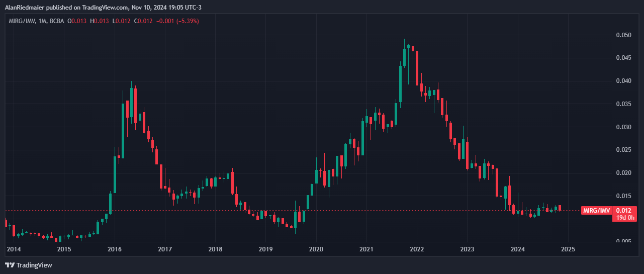
Task: Click the 0.035 price axis label
Action: pyautogui.click(x=623, y=104)
